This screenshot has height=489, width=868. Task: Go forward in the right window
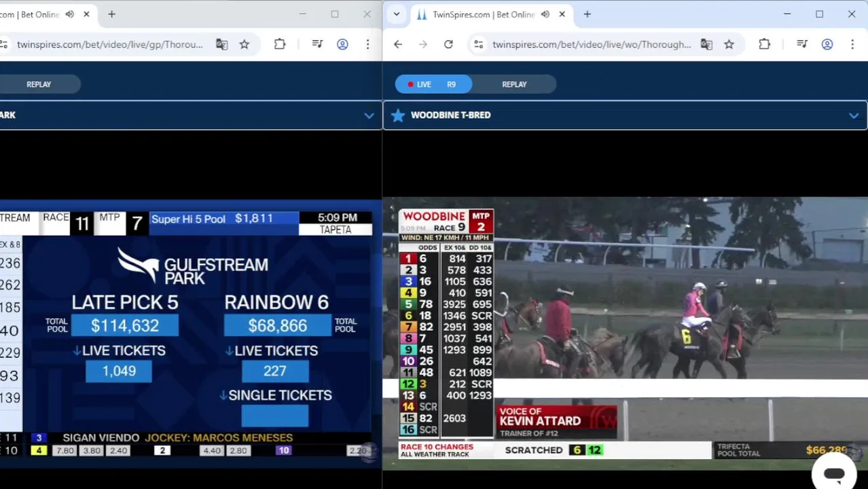pos(423,44)
